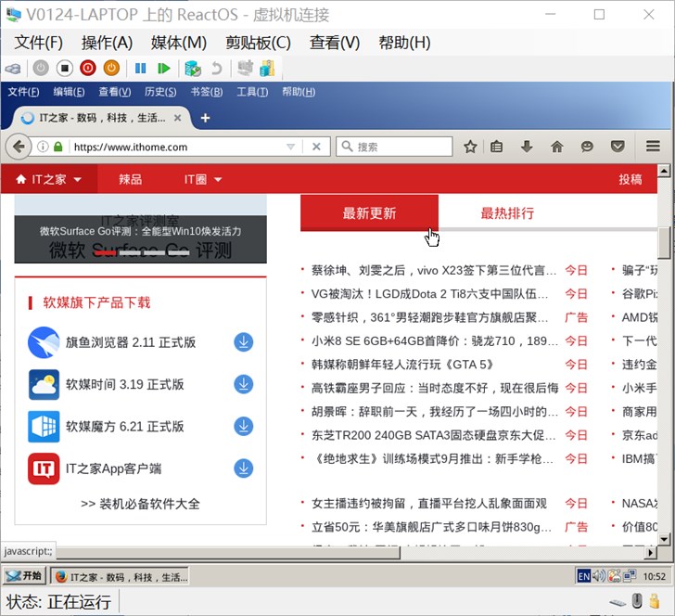Open the Firefox downloads arrow icon

[527, 147]
